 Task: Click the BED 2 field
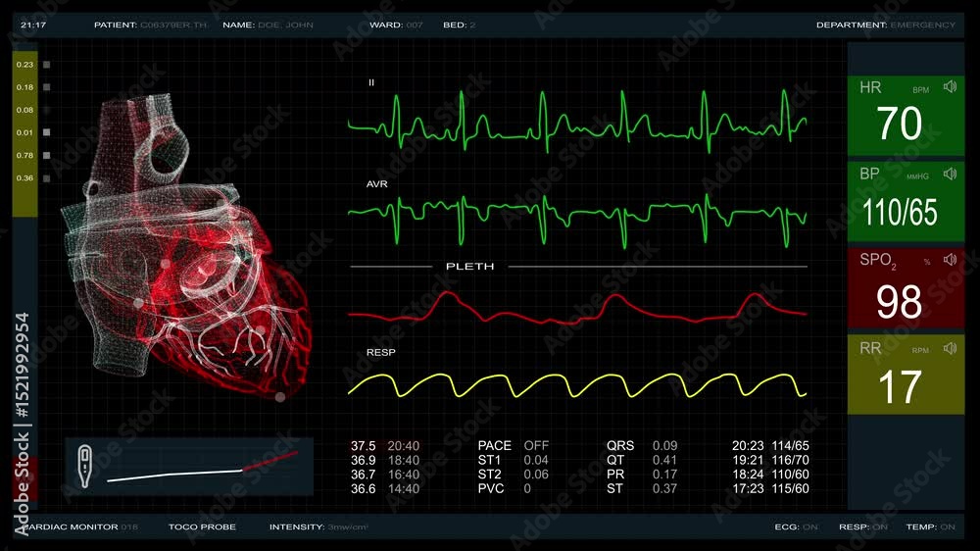coord(460,25)
